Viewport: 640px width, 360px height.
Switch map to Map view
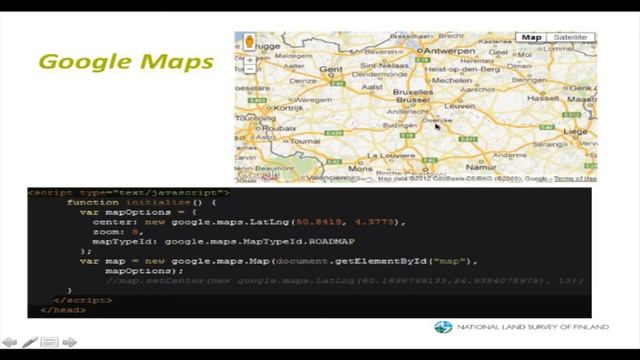(x=531, y=37)
